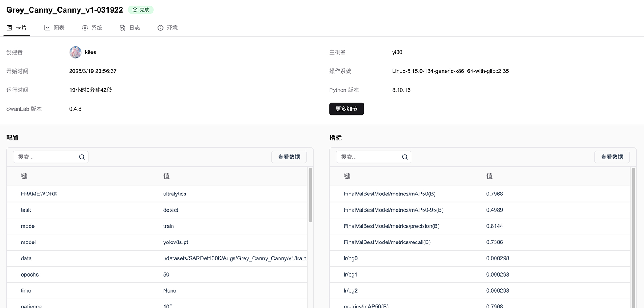The image size is (644, 308).
Task: Click the 配置 table vertical scrollbar
Action: [x=310, y=195]
